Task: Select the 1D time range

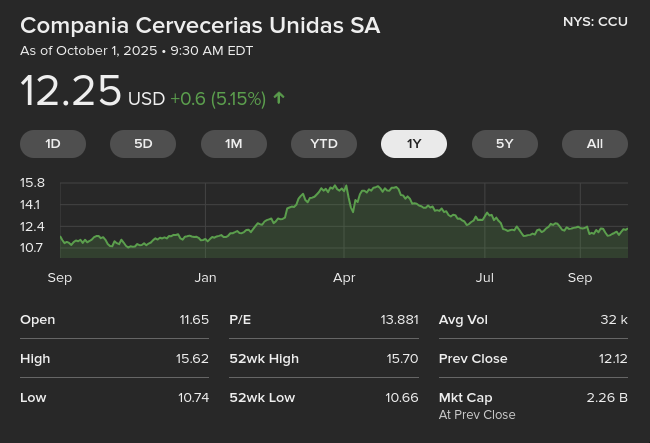Action: 53,144
